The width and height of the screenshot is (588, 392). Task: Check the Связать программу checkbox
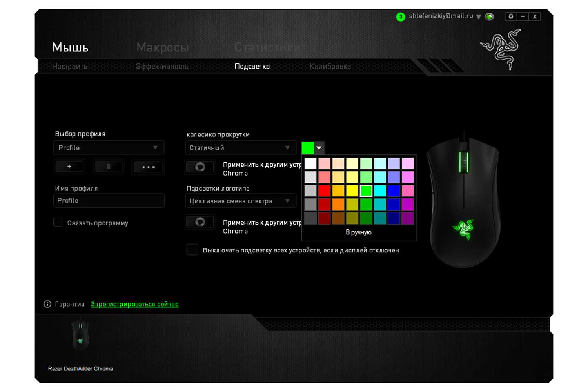tap(58, 223)
